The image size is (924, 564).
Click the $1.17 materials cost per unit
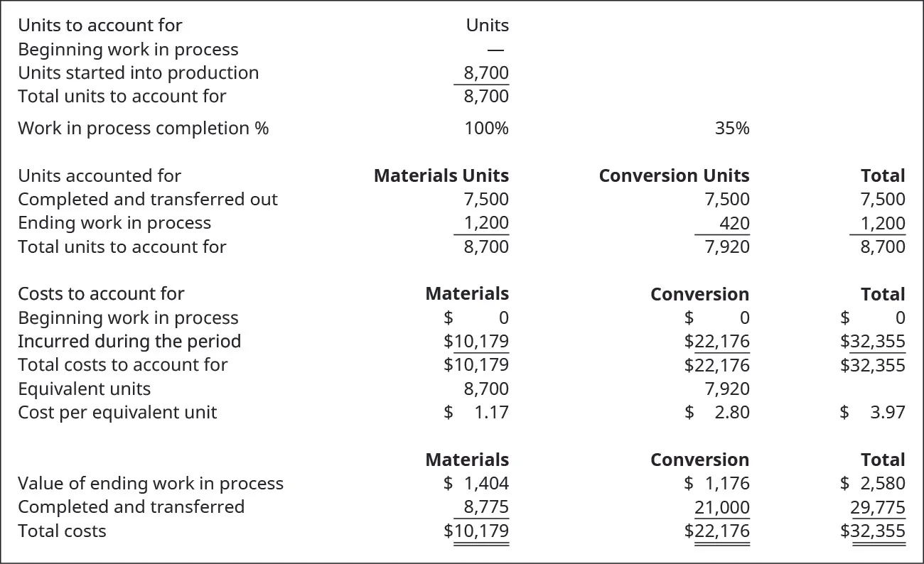tap(476, 413)
